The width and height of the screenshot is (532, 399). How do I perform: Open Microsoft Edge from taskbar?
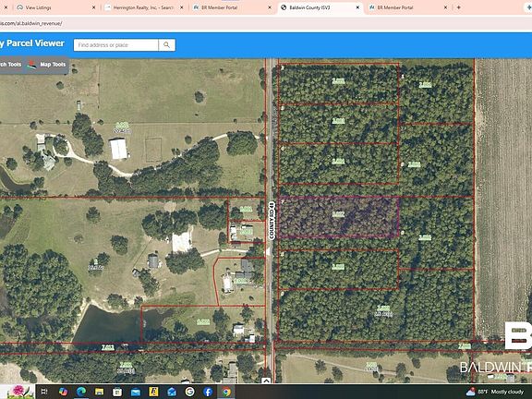pyautogui.click(x=80, y=392)
